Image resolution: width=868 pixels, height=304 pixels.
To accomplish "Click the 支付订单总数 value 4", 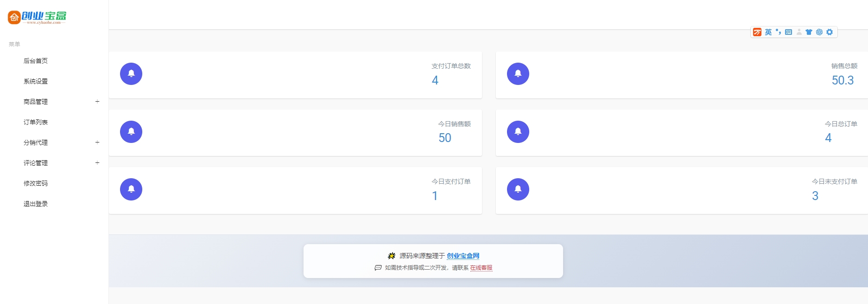I will click(x=435, y=80).
